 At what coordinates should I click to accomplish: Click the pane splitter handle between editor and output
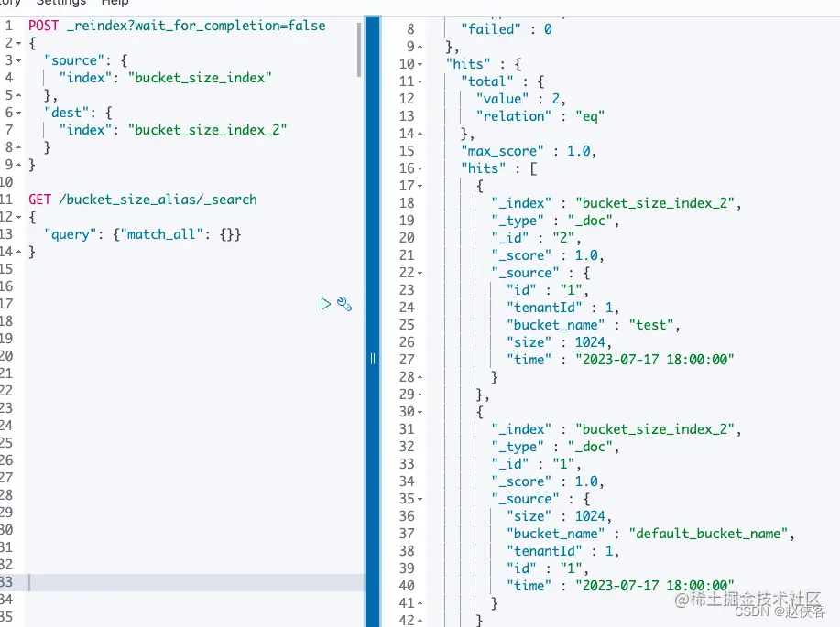pos(373,359)
